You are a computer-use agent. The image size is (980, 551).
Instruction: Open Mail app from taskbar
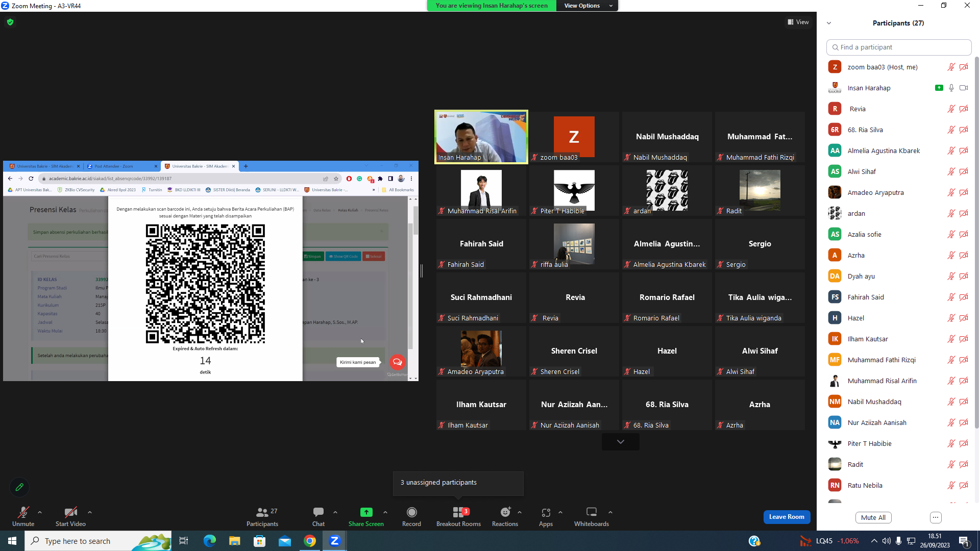tap(284, 541)
